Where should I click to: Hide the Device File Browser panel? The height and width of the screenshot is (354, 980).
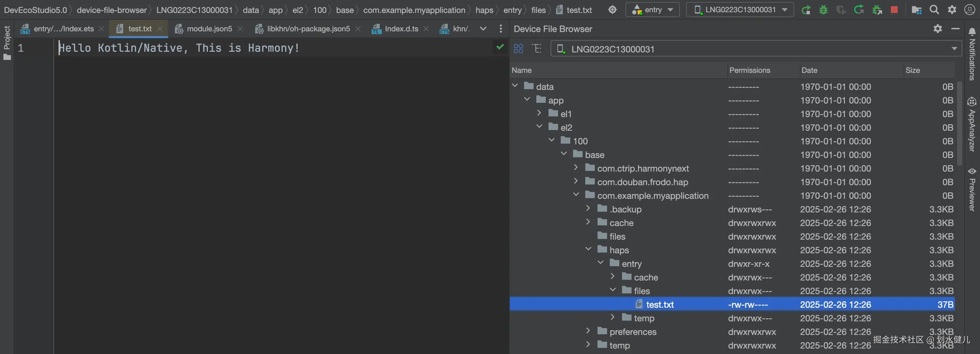[955, 29]
